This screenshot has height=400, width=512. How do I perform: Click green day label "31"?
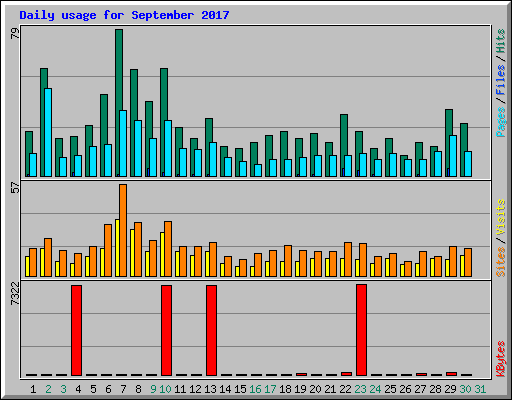coord(480,389)
